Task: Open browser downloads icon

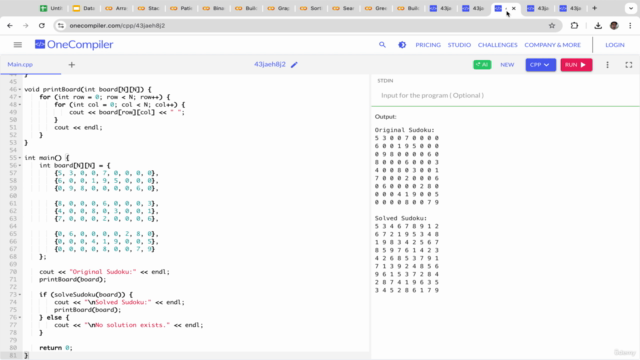Action: click(598, 25)
